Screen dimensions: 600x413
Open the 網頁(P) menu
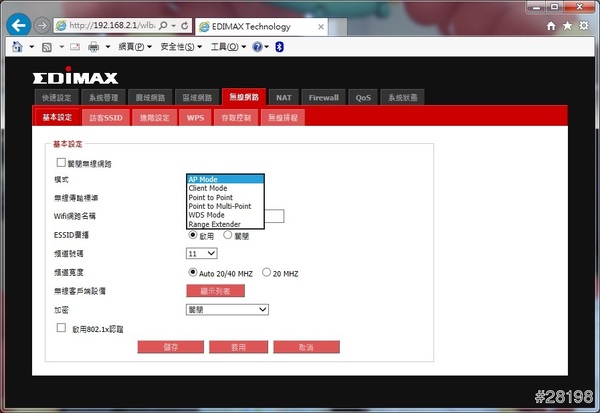click(x=135, y=47)
